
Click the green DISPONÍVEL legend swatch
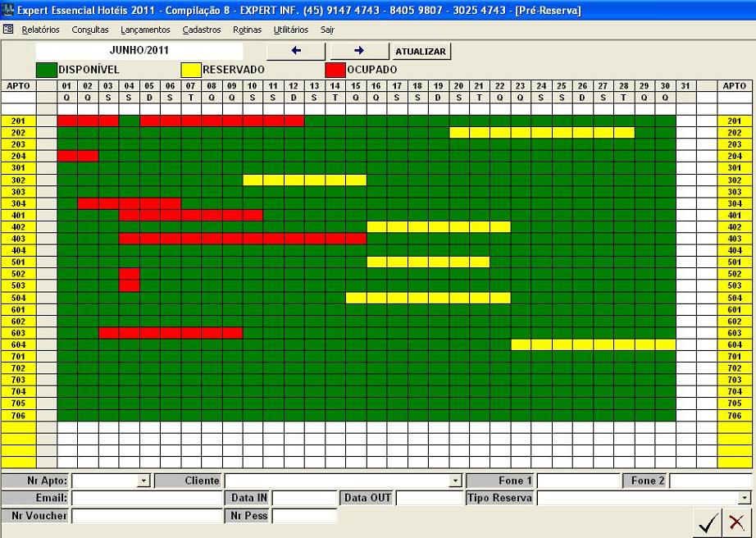click(x=46, y=70)
